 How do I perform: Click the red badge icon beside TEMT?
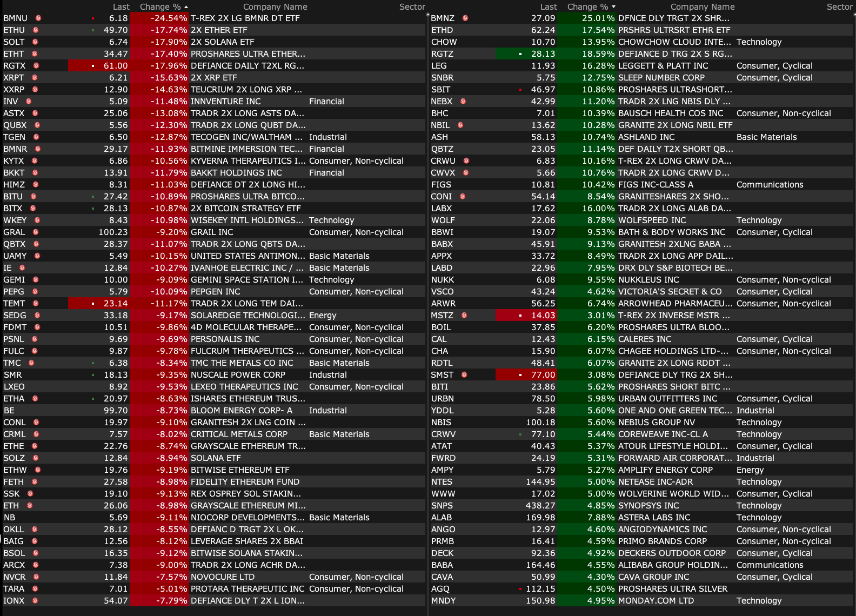(36, 304)
